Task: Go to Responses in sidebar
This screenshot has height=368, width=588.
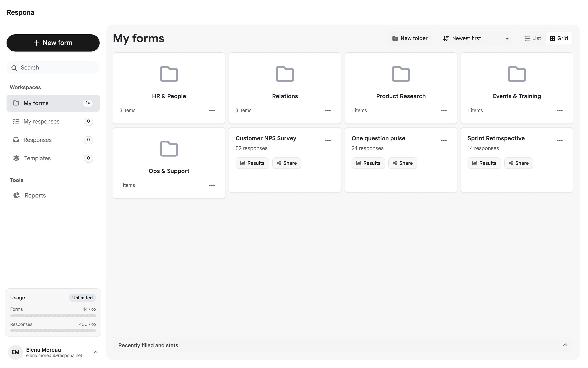Action: pos(53,140)
